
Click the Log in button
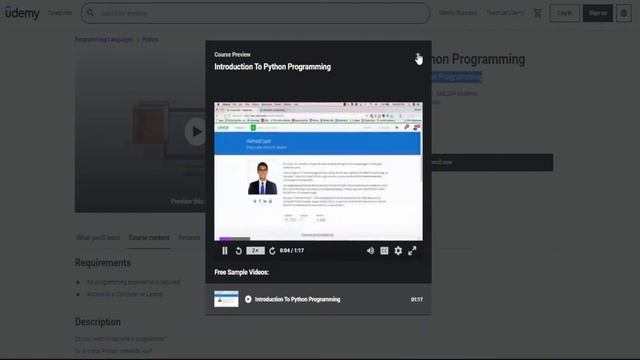564,13
